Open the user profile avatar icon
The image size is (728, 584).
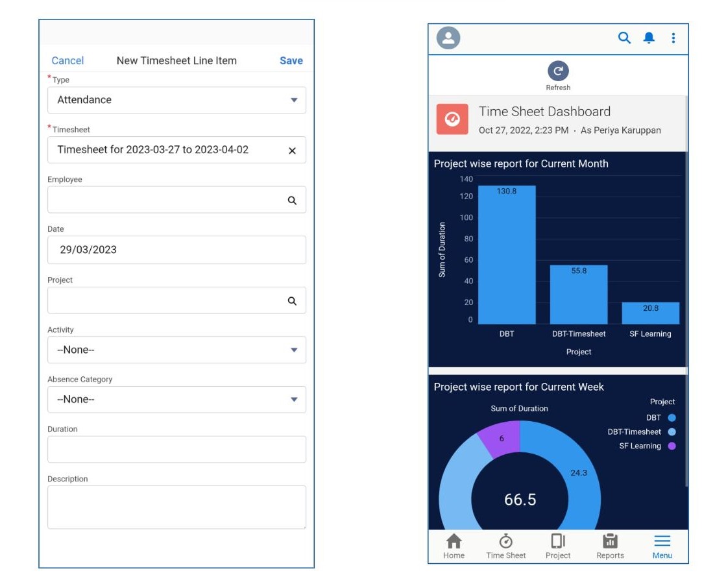[448, 38]
